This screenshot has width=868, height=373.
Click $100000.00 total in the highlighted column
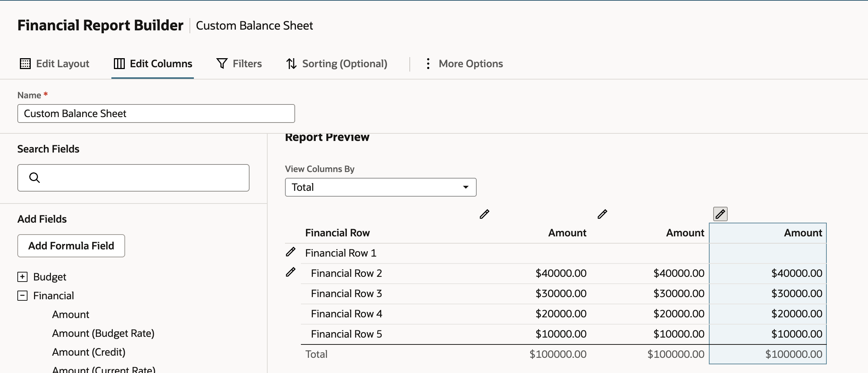point(793,354)
